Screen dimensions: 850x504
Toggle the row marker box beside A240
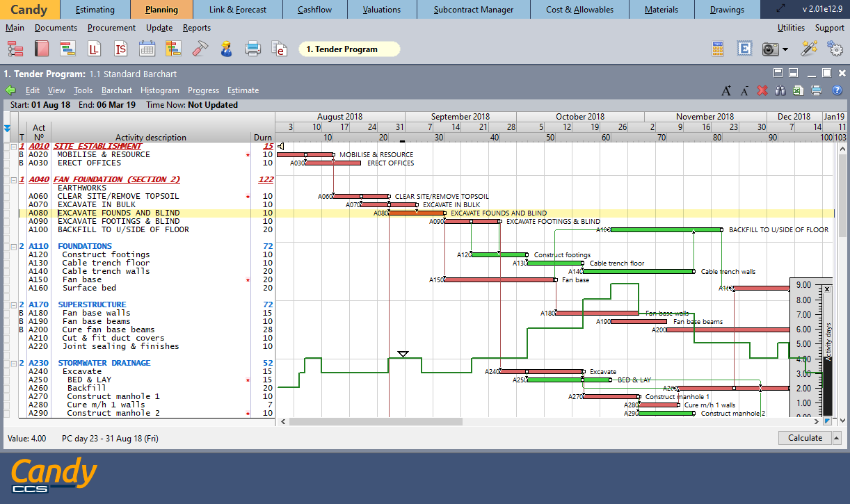click(x=6, y=371)
